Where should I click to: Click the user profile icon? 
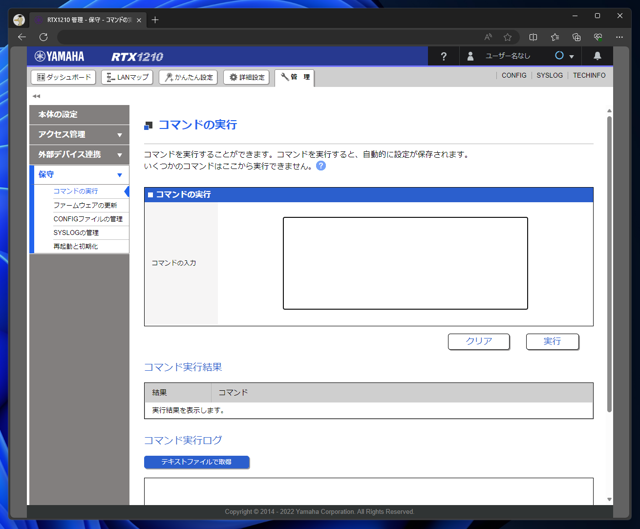[470, 56]
